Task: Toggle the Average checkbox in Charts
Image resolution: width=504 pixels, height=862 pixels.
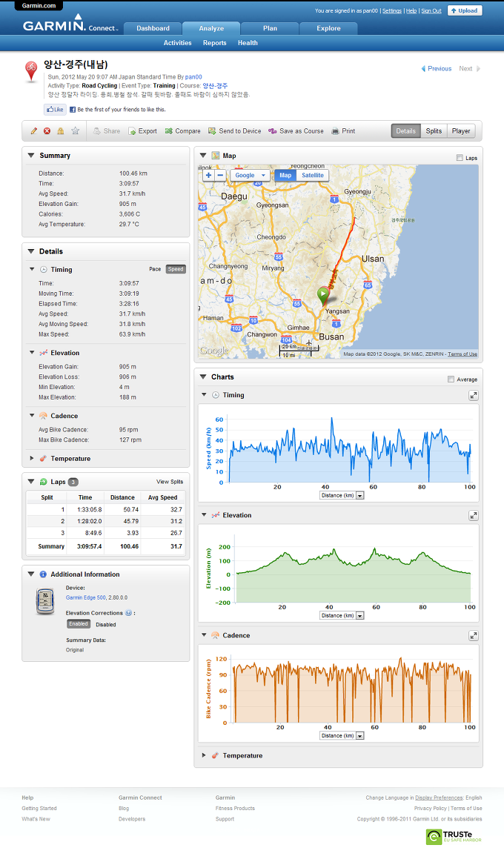Action: tap(451, 379)
